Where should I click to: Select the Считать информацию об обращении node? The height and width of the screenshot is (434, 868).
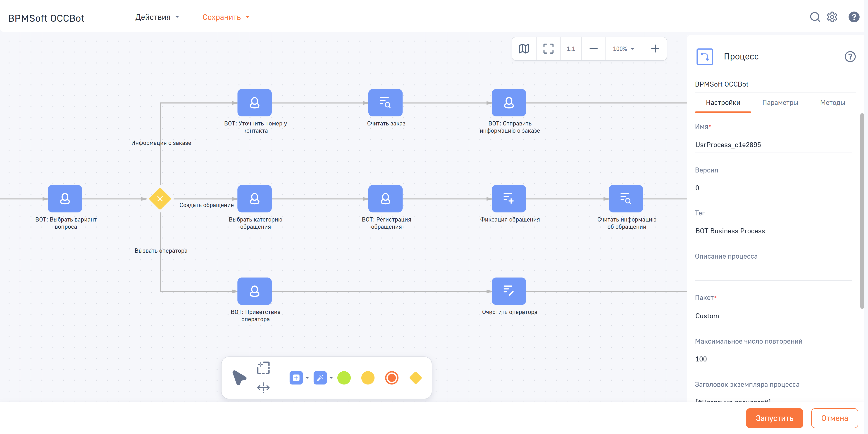click(625, 199)
